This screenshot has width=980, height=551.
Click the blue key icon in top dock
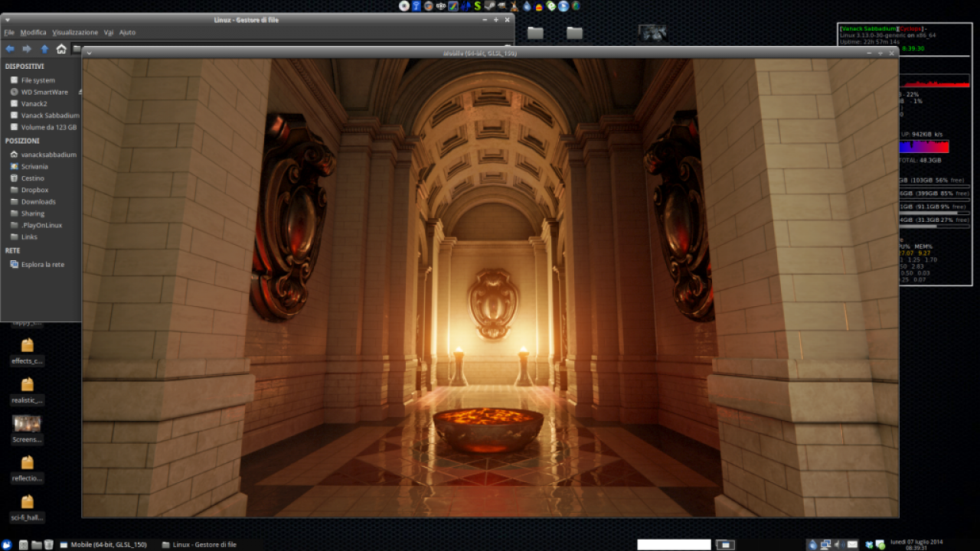[416, 6]
